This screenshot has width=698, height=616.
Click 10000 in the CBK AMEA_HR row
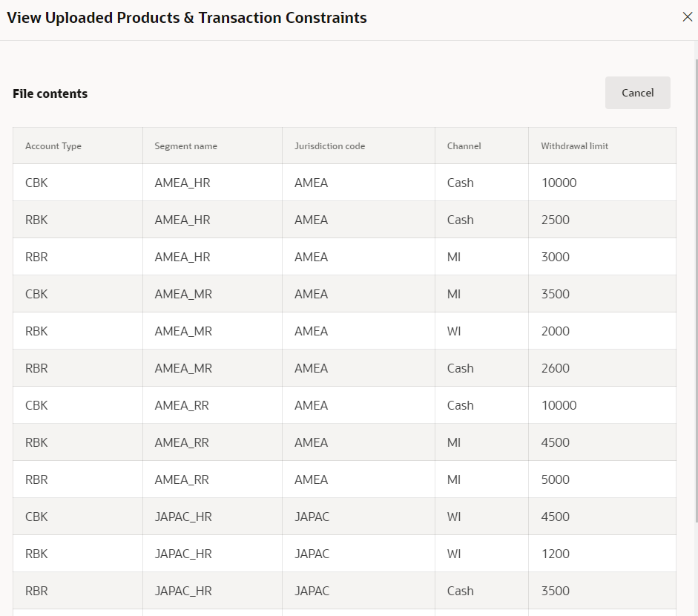559,183
